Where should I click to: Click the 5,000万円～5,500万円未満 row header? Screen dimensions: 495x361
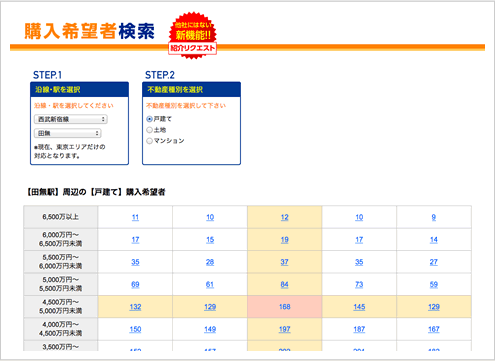pyautogui.click(x=61, y=284)
